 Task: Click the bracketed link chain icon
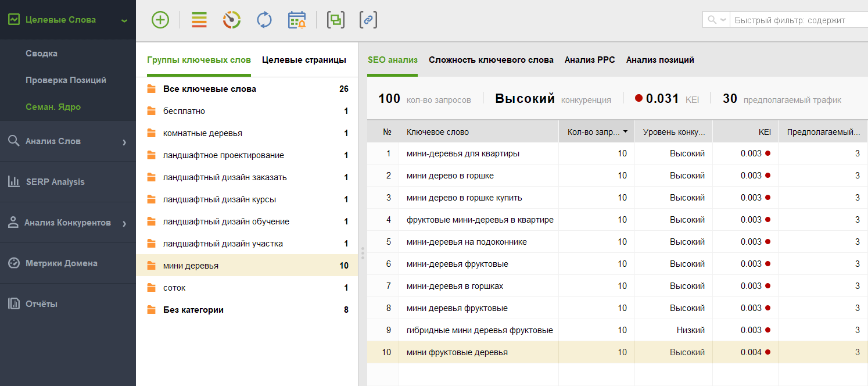tap(368, 20)
